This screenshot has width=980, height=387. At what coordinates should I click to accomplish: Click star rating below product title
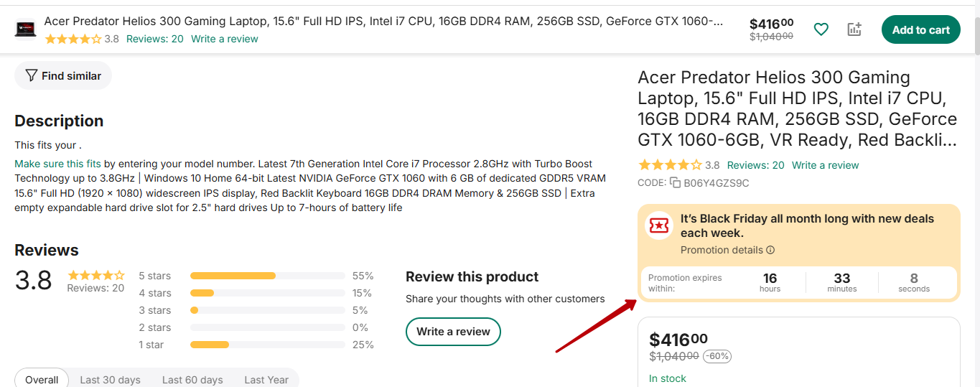pyautogui.click(x=670, y=165)
